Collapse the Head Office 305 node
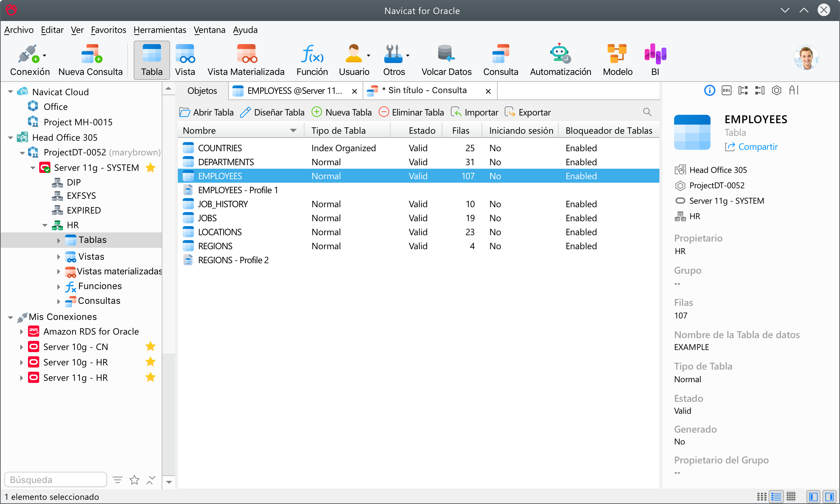The image size is (840, 504). point(10,138)
